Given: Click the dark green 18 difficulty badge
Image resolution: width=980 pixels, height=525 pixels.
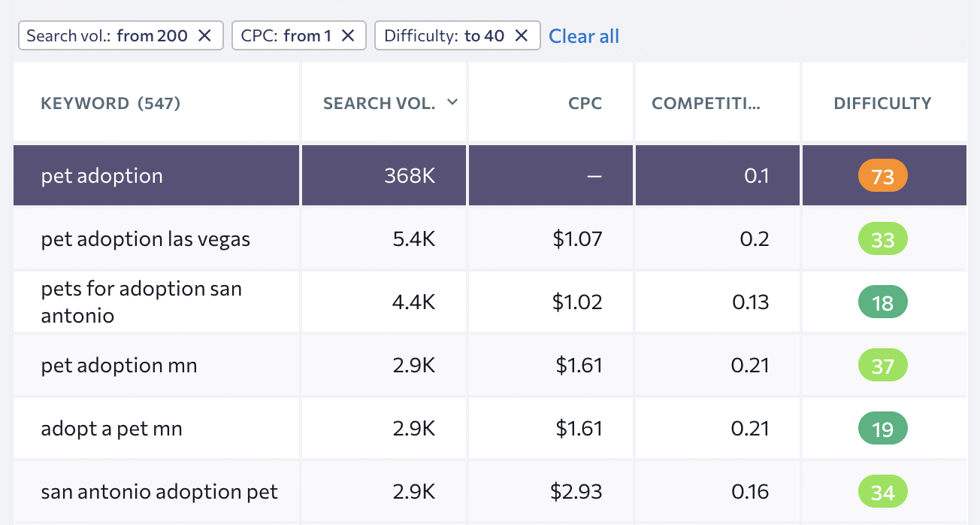Looking at the screenshot, I should [x=882, y=303].
